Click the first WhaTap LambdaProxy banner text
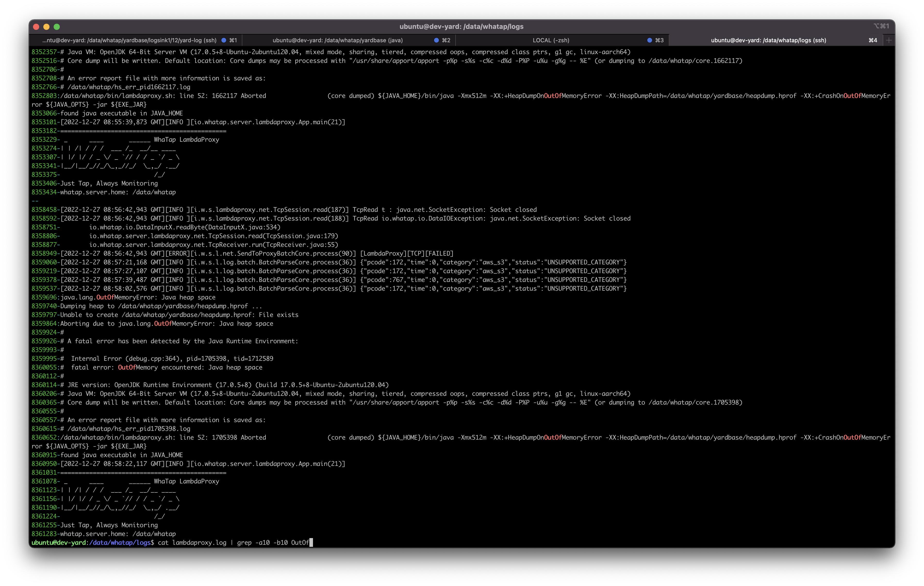924x586 pixels. tap(186, 140)
